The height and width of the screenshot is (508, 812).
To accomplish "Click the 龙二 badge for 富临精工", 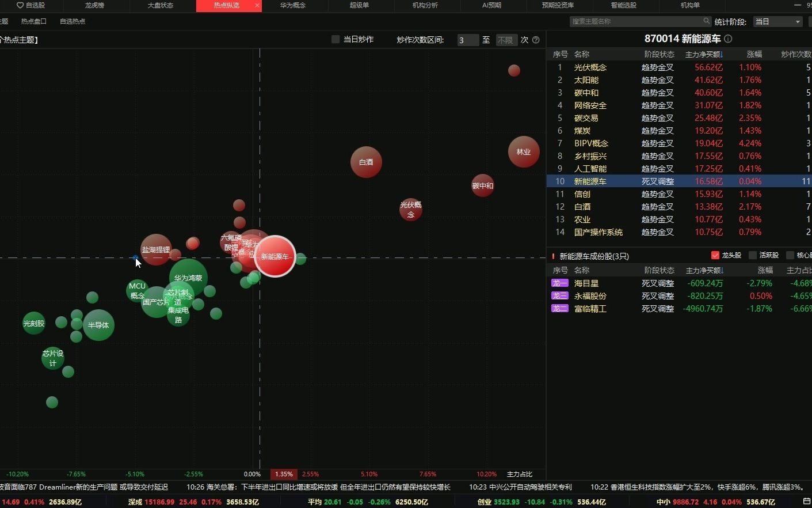I will (560, 309).
